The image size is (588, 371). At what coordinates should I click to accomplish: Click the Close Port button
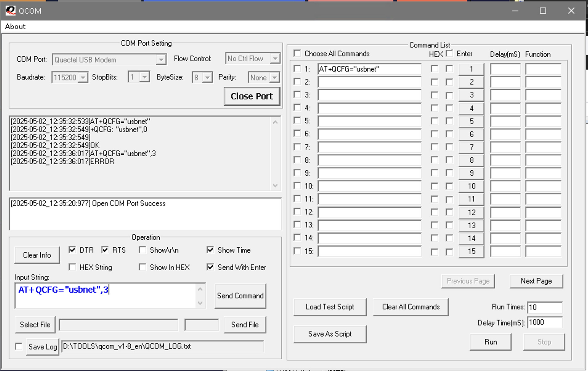pos(251,96)
